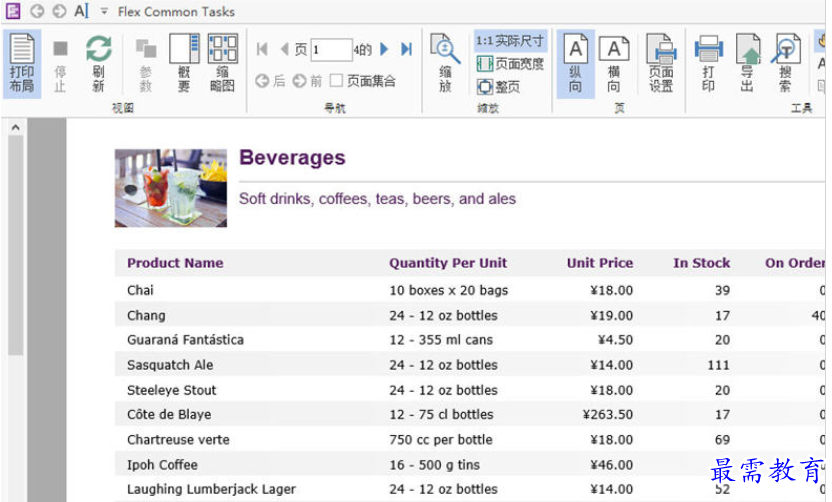The width and height of the screenshot is (832, 502).
Task: Open the thumbnails (缩略图) view
Action: 222,64
